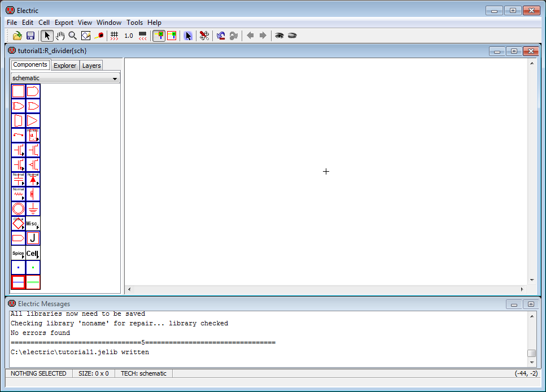Select the switch component
Image resolution: width=546 pixels, height=392 pixels.
(19, 135)
